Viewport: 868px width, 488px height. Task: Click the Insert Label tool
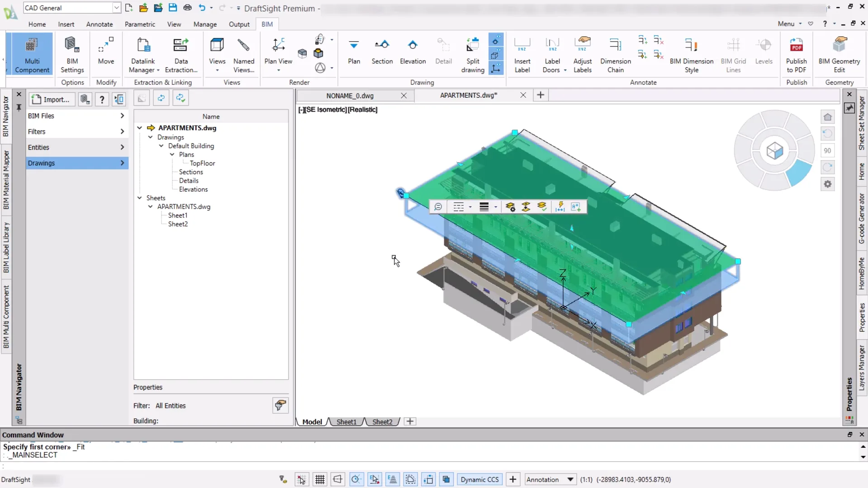point(522,54)
